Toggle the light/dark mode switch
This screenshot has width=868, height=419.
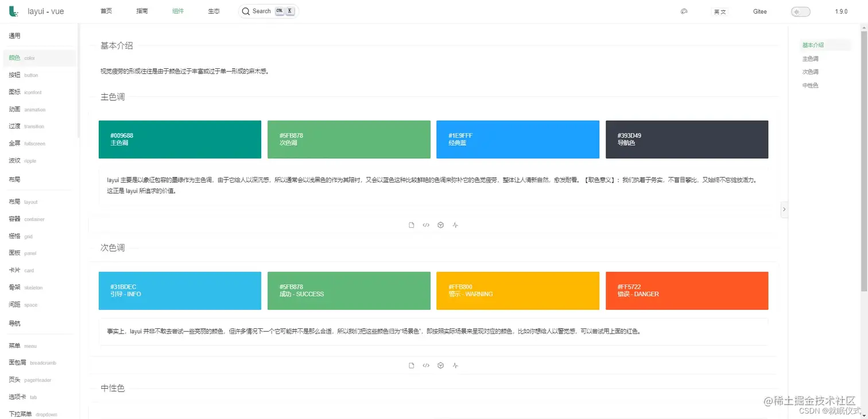pyautogui.click(x=800, y=11)
